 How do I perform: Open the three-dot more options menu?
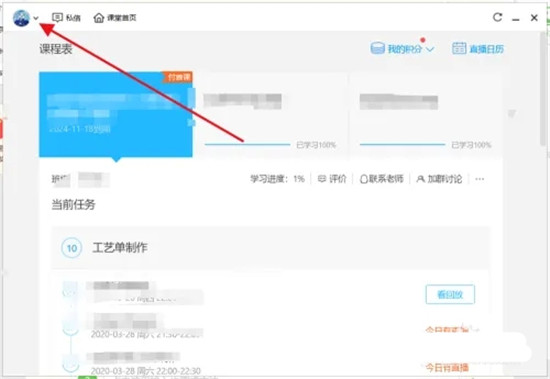point(479,179)
